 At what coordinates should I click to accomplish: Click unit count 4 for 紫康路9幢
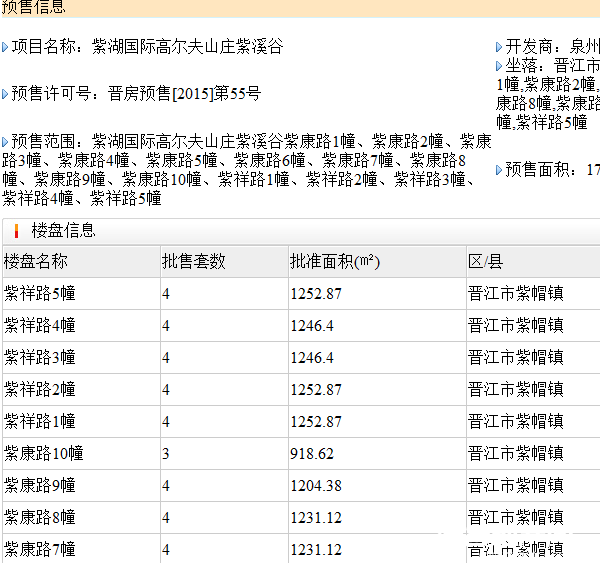coord(165,486)
